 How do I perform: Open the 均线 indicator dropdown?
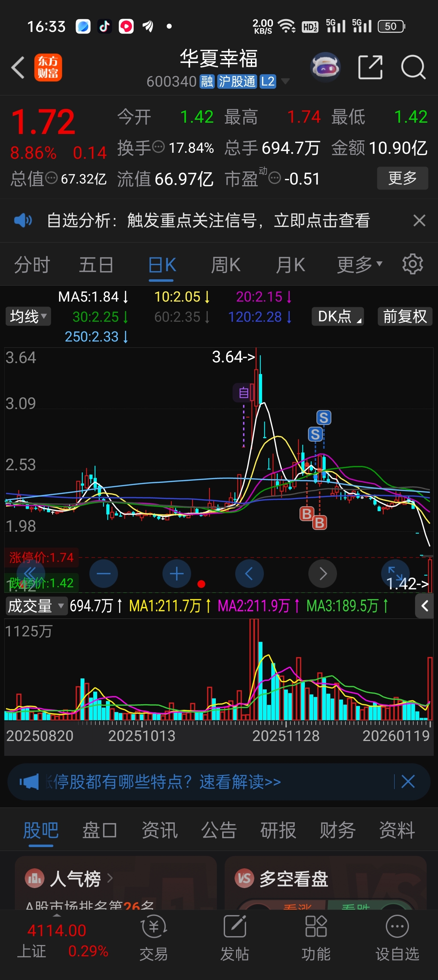tap(29, 316)
